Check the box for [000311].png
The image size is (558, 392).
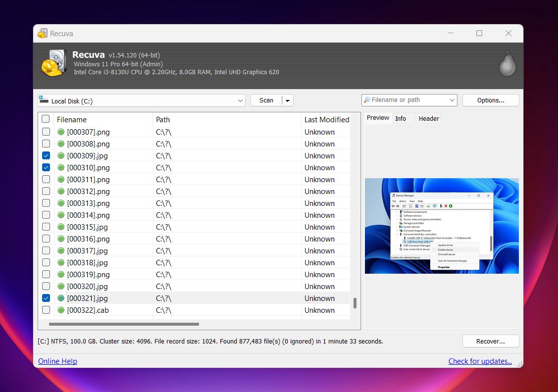[x=46, y=179]
